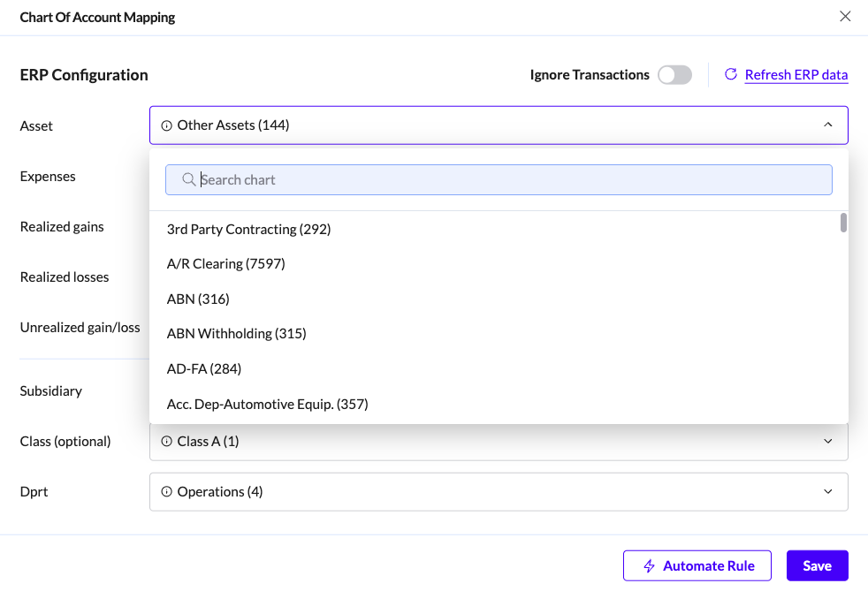Click the dropdown list scrollbar thumb
868x591 pixels.
pos(843,222)
